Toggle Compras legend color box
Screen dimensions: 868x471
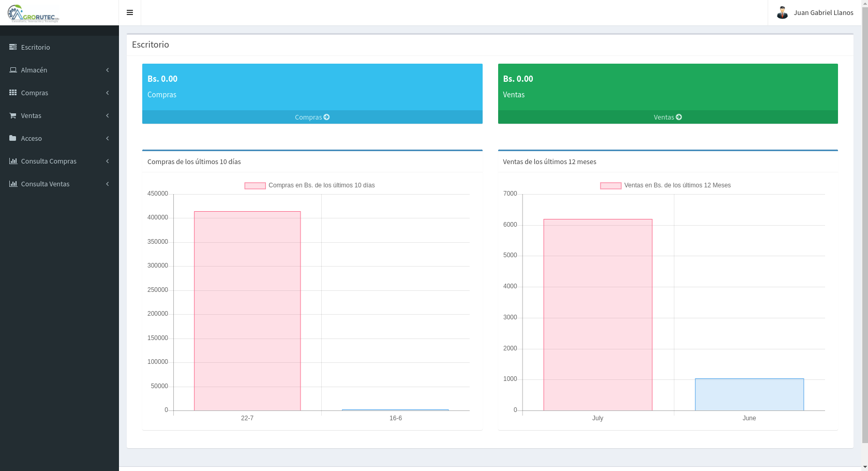click(x=255, y=185)
